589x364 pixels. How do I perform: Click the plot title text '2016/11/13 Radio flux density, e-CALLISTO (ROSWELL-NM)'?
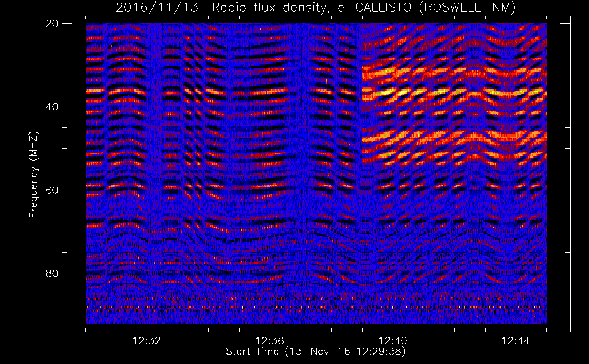coord(316,8)
